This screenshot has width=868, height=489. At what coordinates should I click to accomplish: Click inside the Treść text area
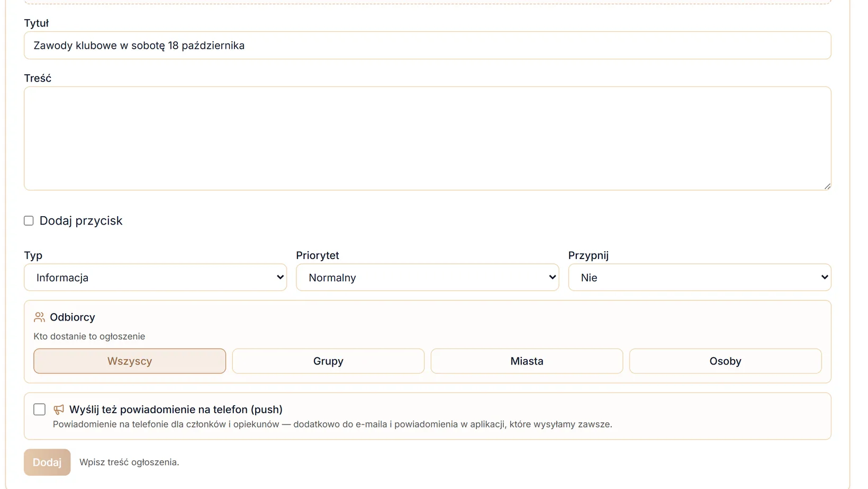click(427, 138)
